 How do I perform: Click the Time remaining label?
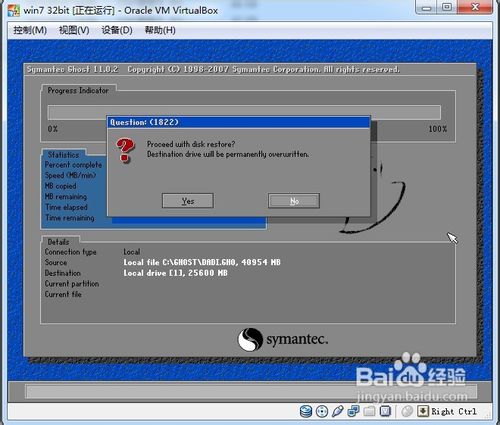tap(70, 218)
